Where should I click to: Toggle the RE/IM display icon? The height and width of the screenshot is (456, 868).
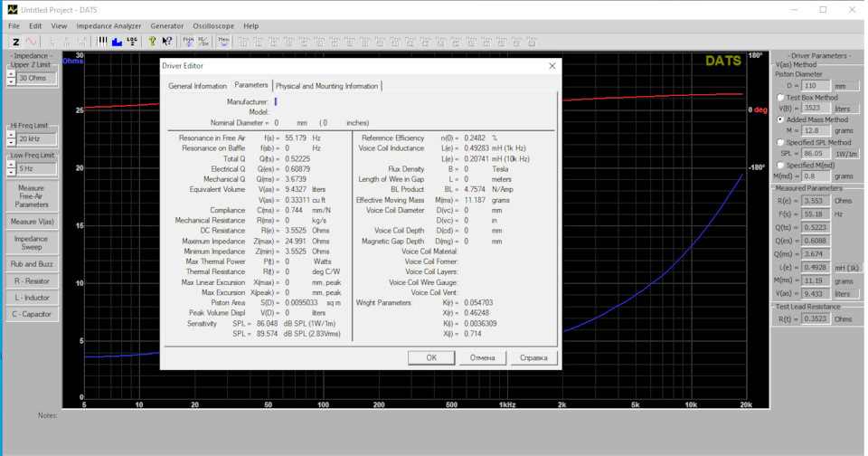203,42
